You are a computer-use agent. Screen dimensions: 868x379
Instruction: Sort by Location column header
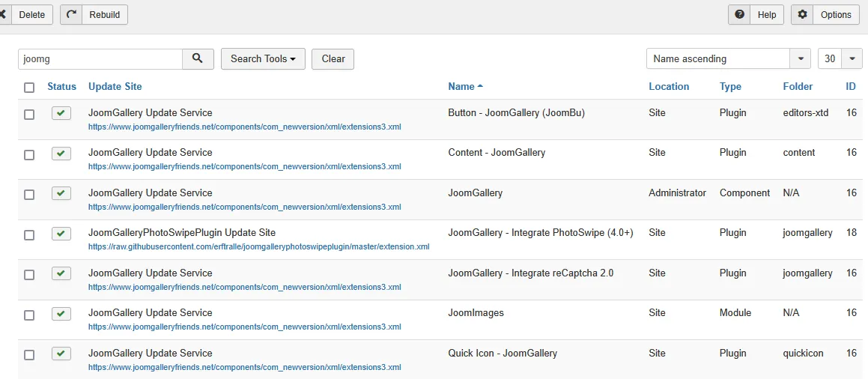pos(669,86)
